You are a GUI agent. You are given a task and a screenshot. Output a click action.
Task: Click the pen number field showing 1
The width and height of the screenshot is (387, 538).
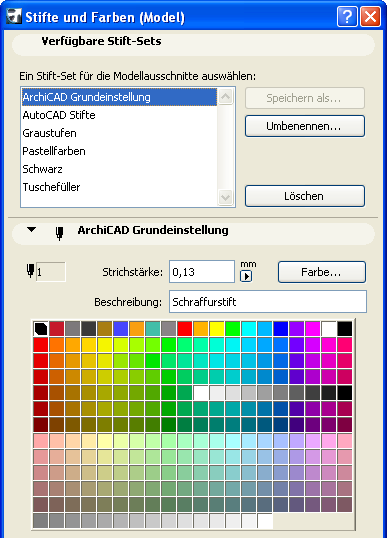(50, 272)
